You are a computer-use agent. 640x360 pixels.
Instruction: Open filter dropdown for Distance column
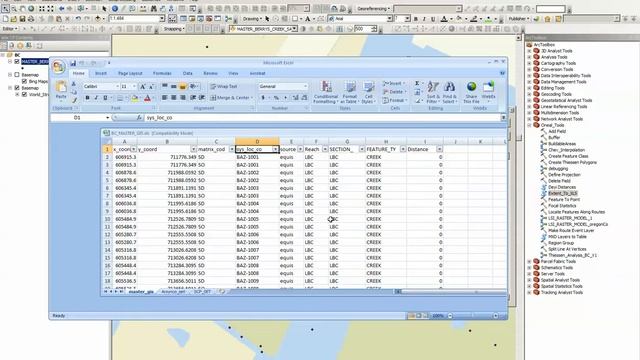click(x=440, y=149)
